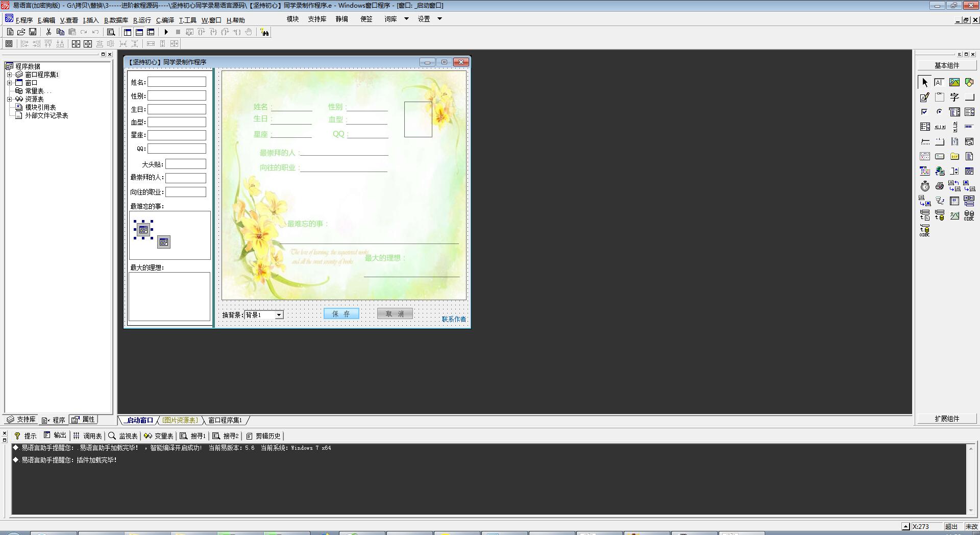
Task: Select 外部文件记录表 tree item
Action: click(46, 115)
